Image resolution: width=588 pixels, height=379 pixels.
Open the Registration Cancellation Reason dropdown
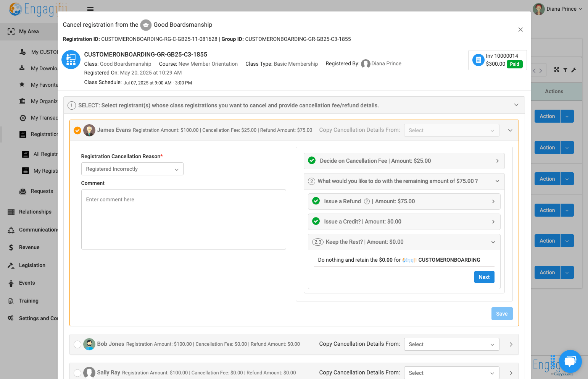click(x=132, y=169)
